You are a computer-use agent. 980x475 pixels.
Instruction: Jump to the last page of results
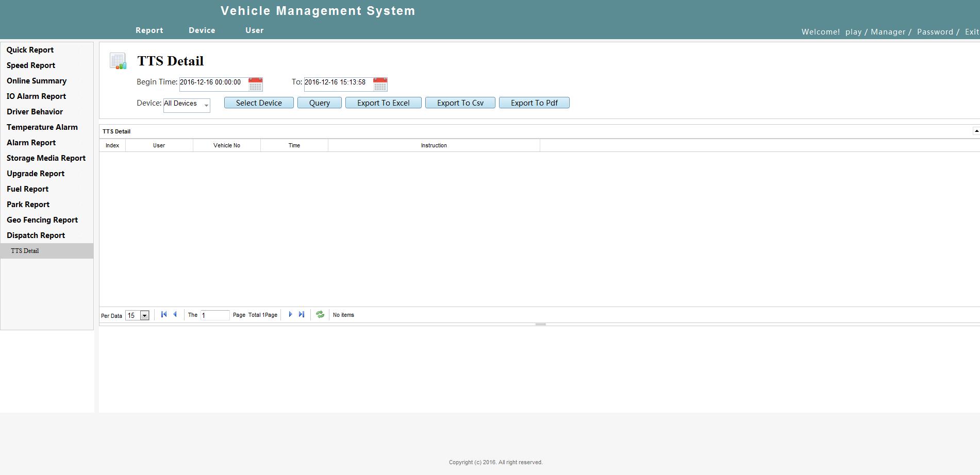(302, 314)
